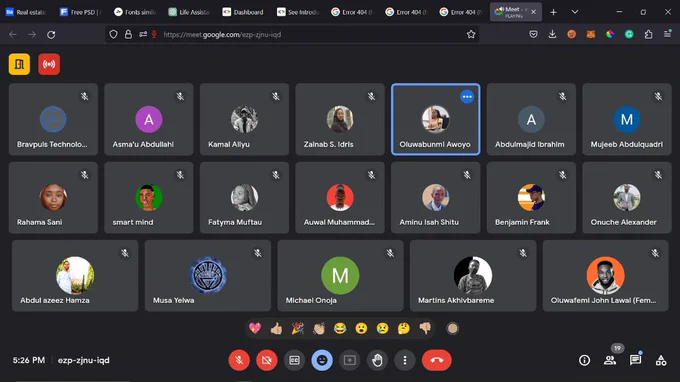Image resolution: width=680 pixels, height=382 pixels.
Task: Open the green Grammarly extension icon
Action: pyautogui.click(x=629, y=34)
